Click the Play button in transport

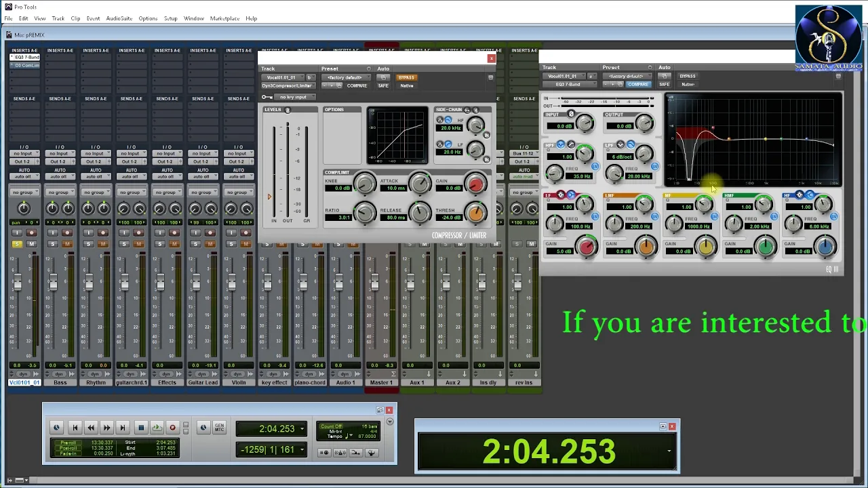[x=157, y=428]
